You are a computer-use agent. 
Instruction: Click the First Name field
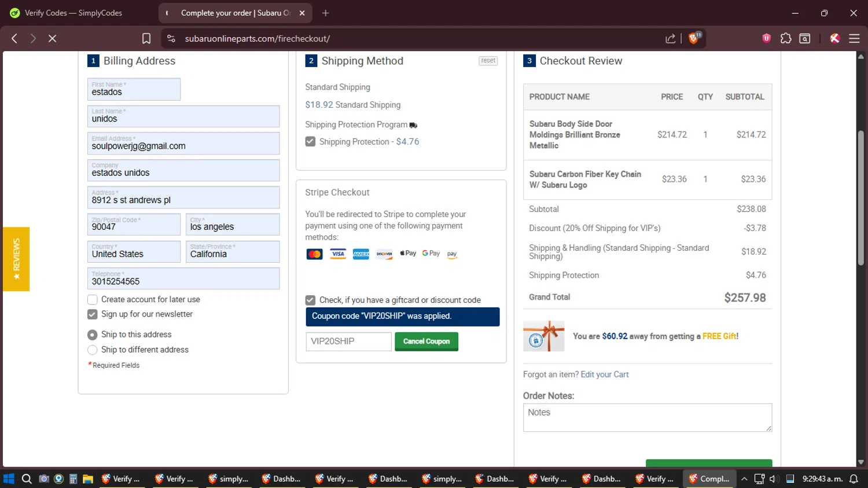coord(134,89)
